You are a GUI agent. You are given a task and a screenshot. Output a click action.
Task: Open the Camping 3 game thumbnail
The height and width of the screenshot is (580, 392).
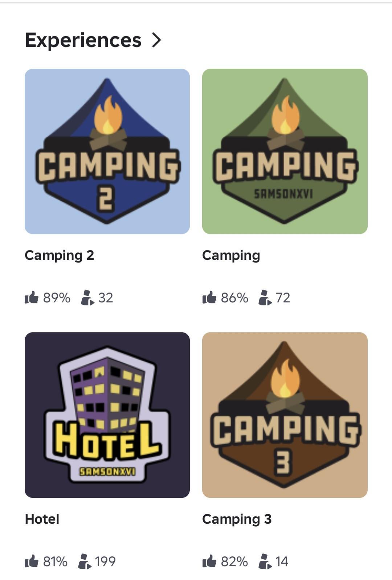coord(285,415)
